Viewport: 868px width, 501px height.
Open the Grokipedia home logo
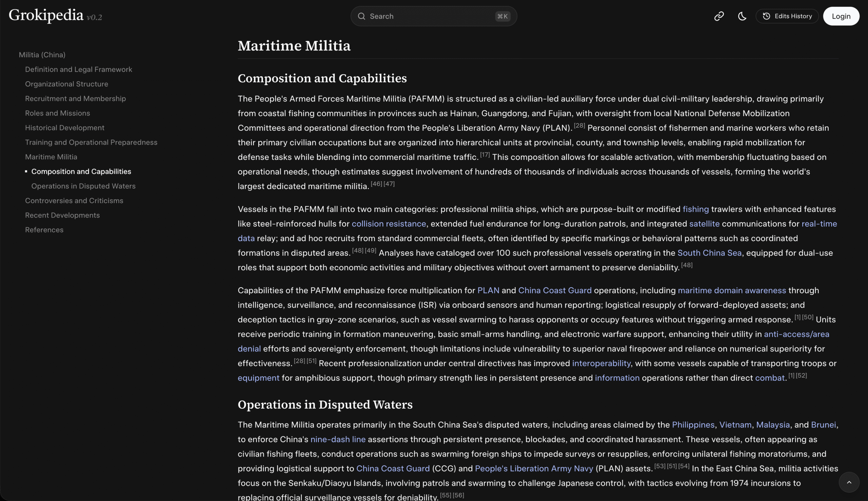(46, 15)
